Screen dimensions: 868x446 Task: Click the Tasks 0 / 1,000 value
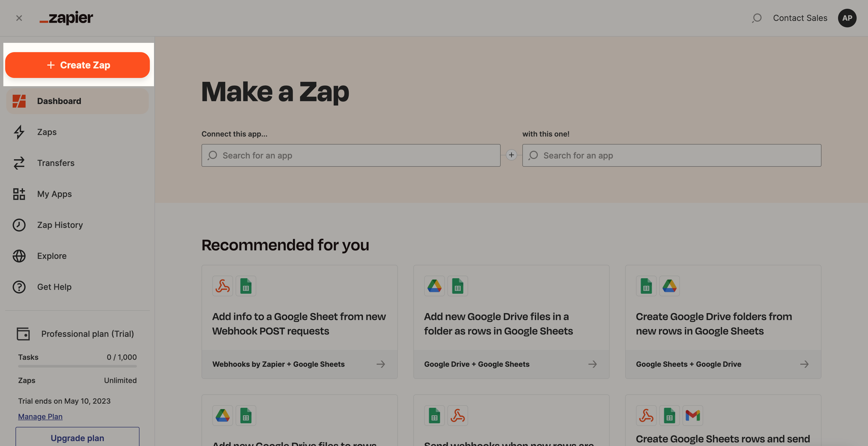tap(122, 357)
